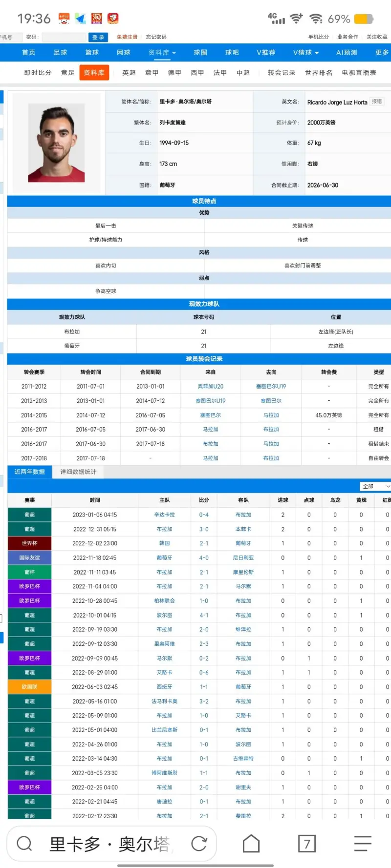Viewport: 391px width, 868px height.
Task: Click the player's profile photo
Action: [56, 143]
